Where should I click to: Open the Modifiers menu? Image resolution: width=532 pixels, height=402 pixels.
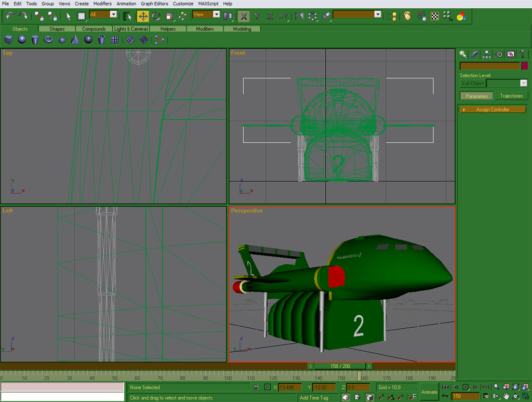coord(102,4)
